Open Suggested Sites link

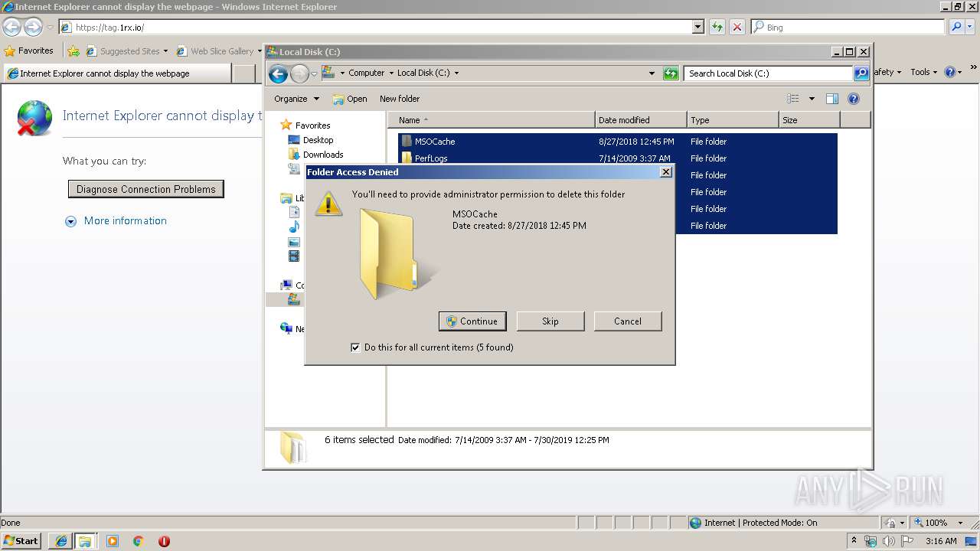127,51
